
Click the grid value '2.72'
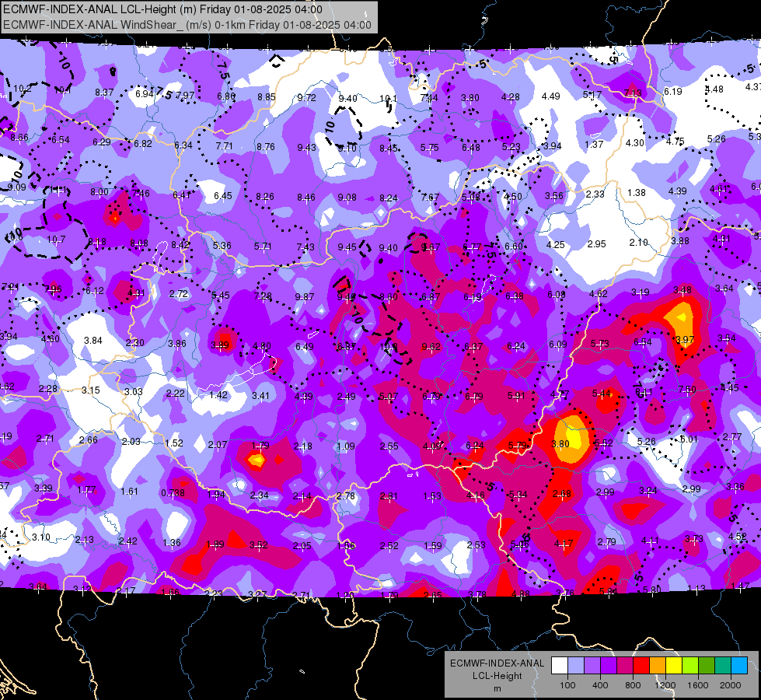point(179,293)
